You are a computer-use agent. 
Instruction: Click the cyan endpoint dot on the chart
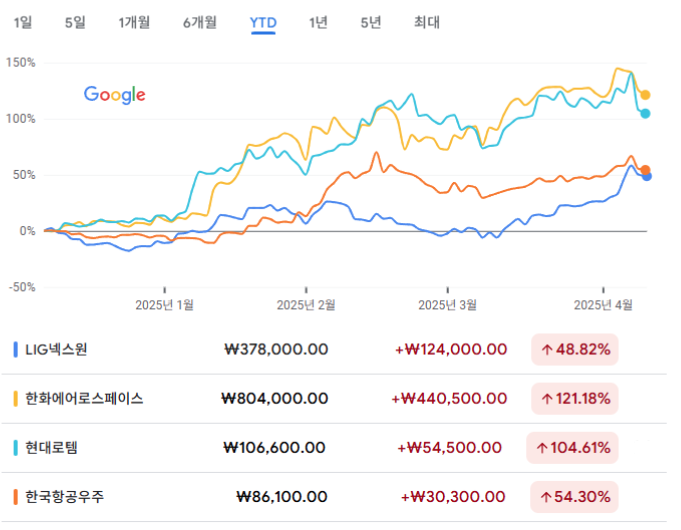[x=645, y=113]
